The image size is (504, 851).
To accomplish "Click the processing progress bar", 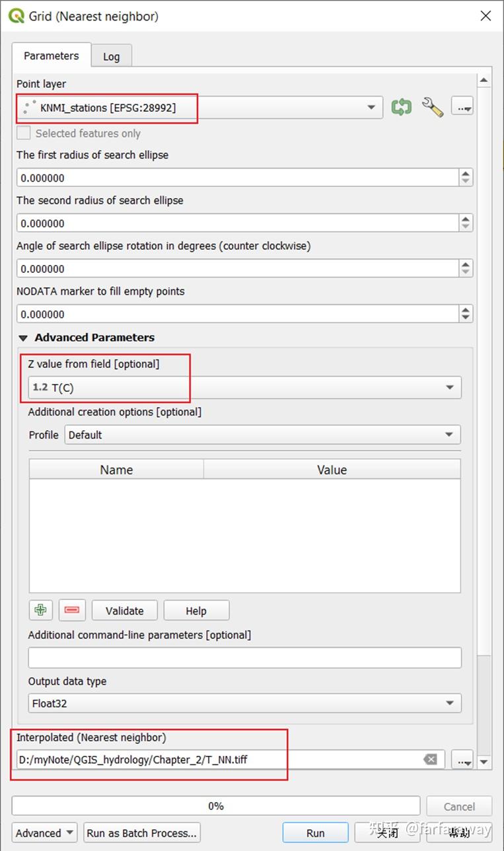I will [216, 806].
